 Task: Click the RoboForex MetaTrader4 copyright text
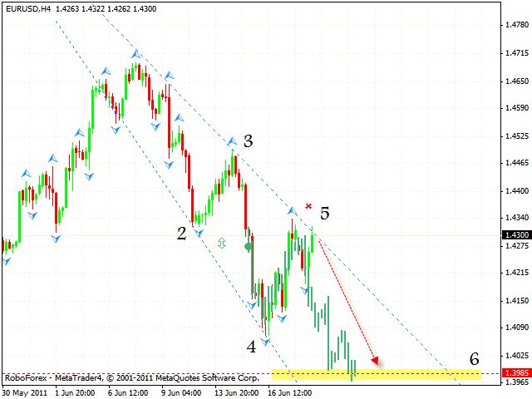tap(132, 377)
